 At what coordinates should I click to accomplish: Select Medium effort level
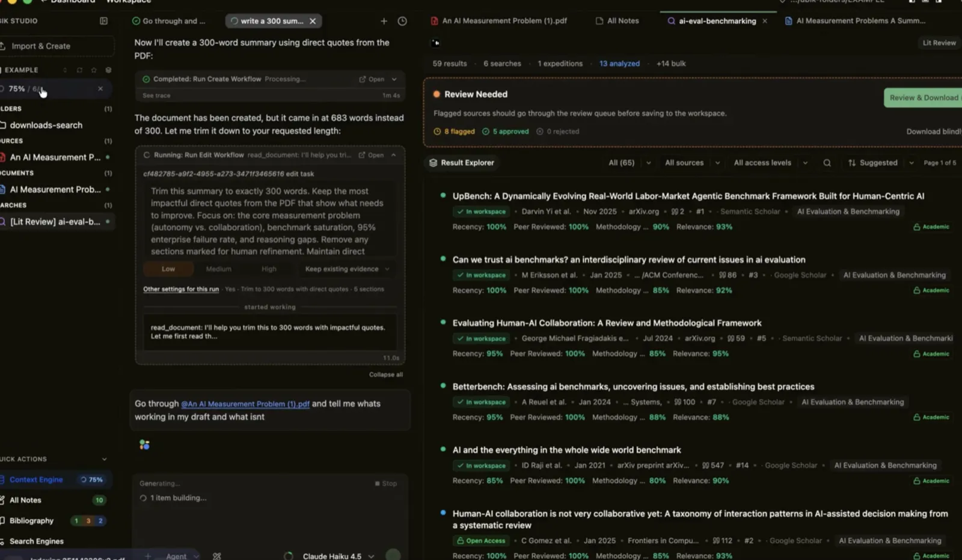(219, 269)
